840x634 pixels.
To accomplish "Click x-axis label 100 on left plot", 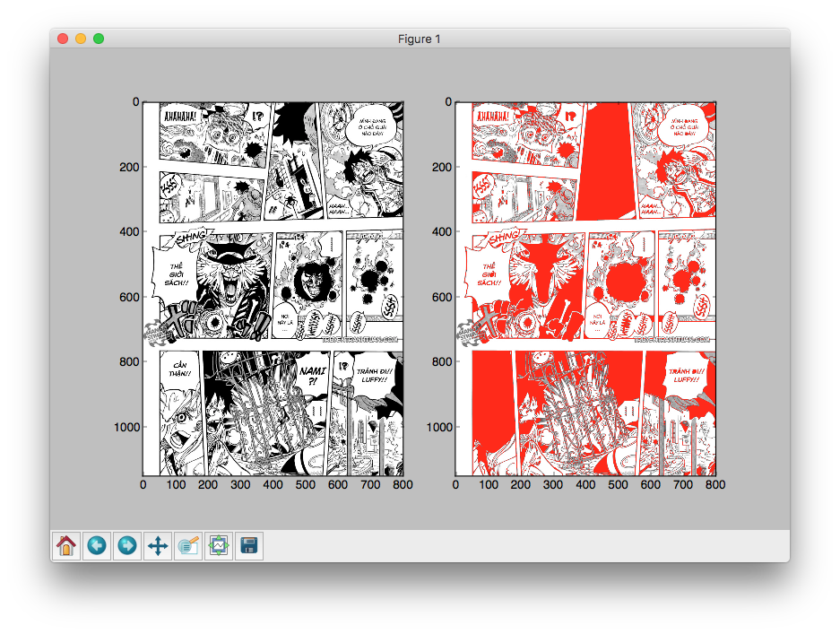I will point(175,484).
